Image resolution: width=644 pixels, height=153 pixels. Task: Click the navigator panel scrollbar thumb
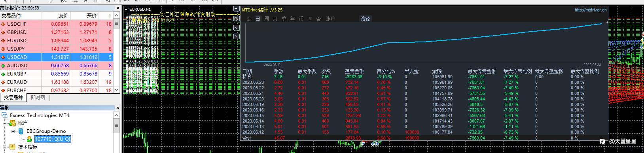(x=116, y=126)
